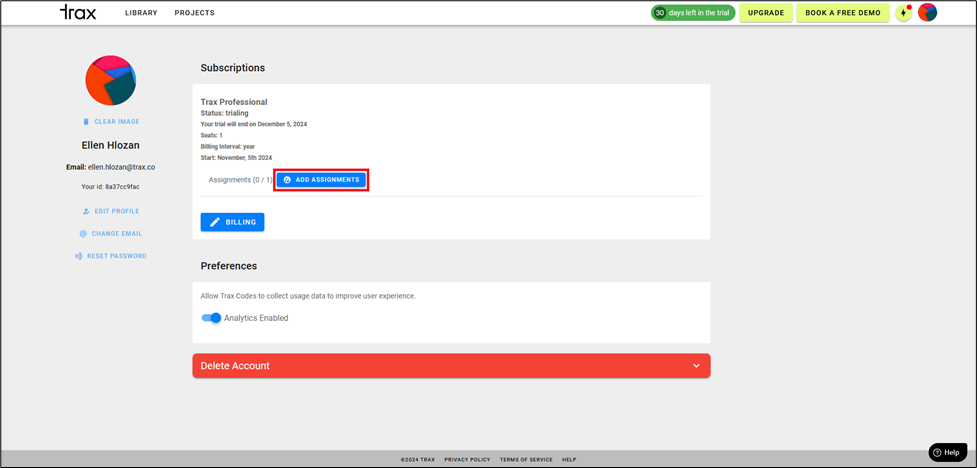Image resolution: width=977 pixels, height=468 pixels.
Task: Click the trial end date December 5, 2024 text
Action: pyautogui.click(x=279, y=124)
